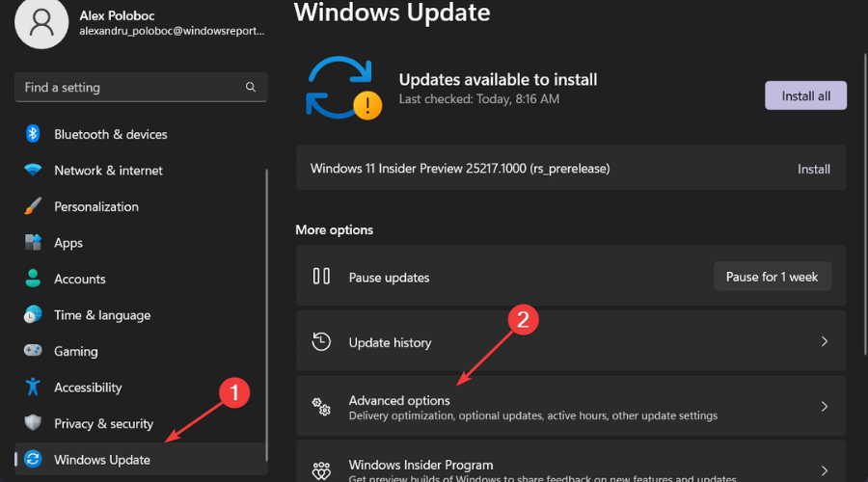This screenshot has width=868, height=482.
Task: Open Windows Insider Program row
Action: pyautogui.click(x=571, y=461)
